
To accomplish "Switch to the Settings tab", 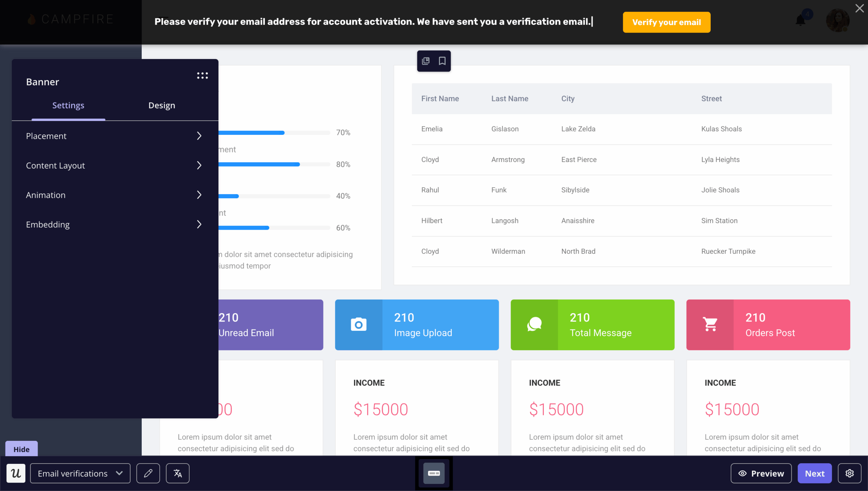I will click(68, 105).
